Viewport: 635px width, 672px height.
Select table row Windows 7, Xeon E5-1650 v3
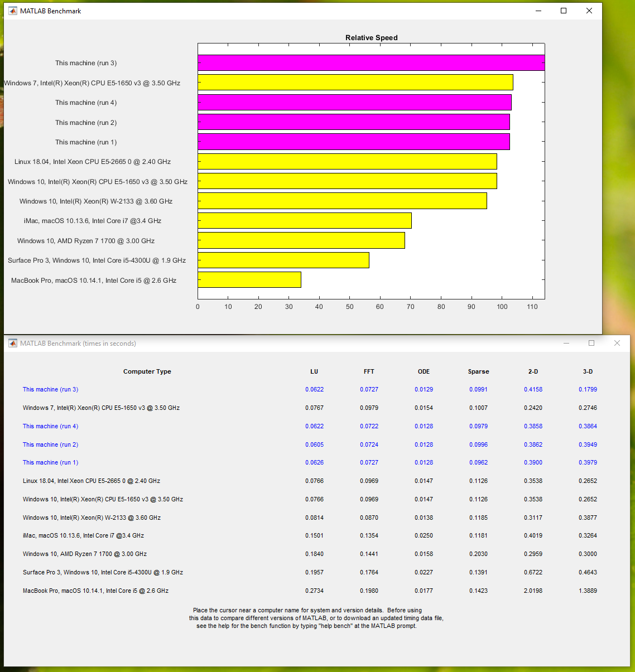click(310, 408)
